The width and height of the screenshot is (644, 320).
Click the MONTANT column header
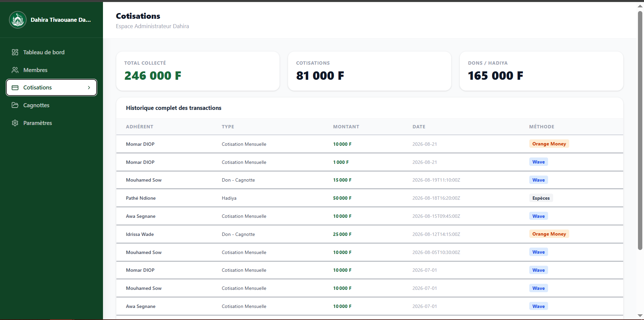pyautogui.click(x=346, y=127)
